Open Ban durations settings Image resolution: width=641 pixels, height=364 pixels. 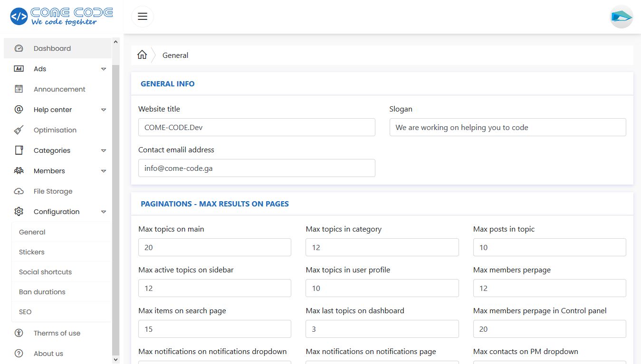click(42, 292)
